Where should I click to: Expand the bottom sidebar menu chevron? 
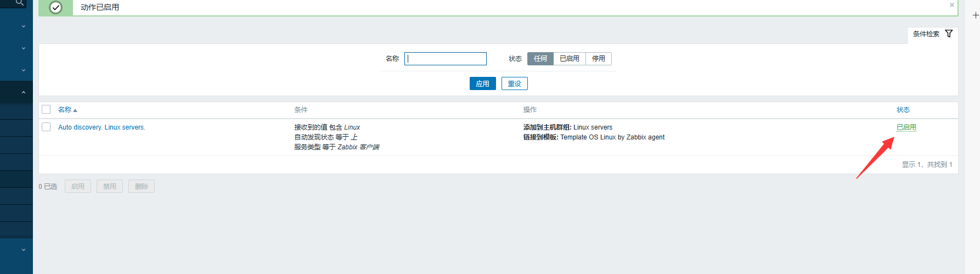click(x=24, y=250)
